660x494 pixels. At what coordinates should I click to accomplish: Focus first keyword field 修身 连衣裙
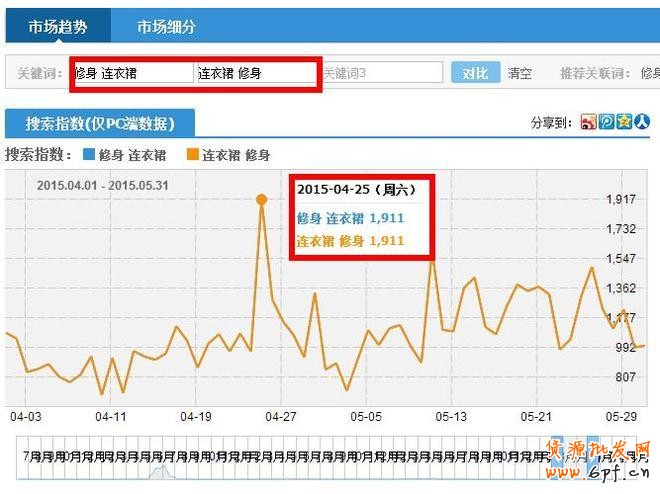[x=132, y=73]
